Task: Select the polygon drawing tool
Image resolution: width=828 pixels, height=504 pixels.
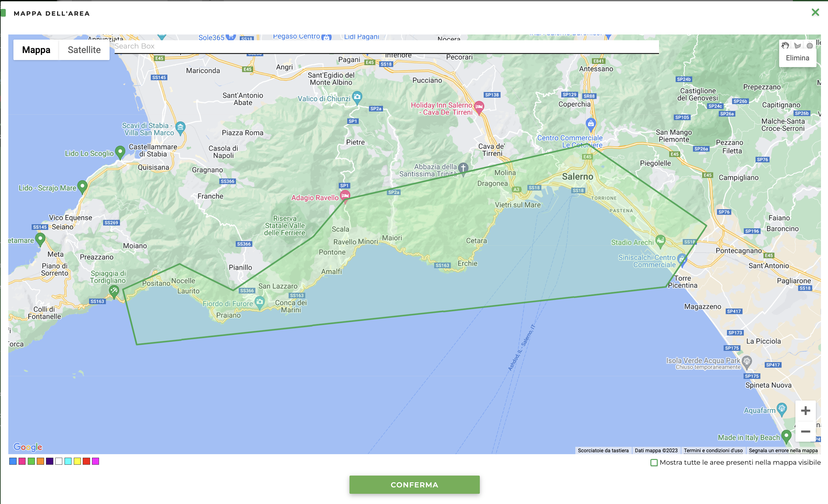Action: tap(797, 45)
